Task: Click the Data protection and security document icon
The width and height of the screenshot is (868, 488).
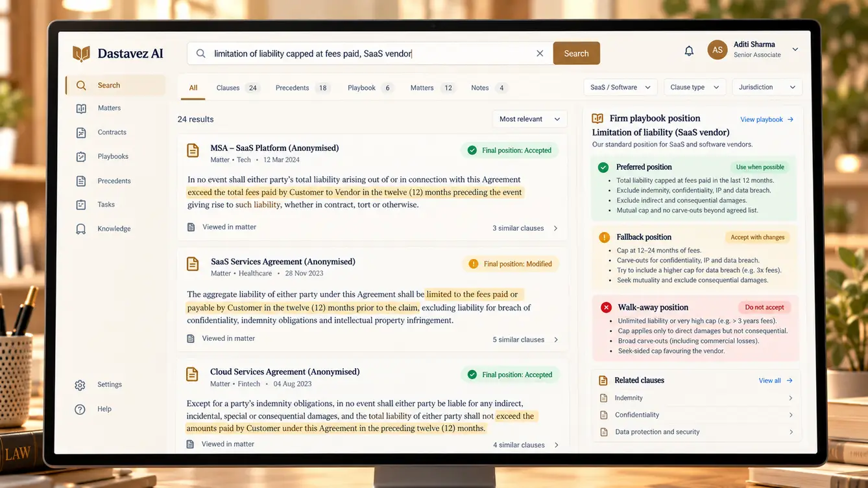Action: tap(603, 432)
